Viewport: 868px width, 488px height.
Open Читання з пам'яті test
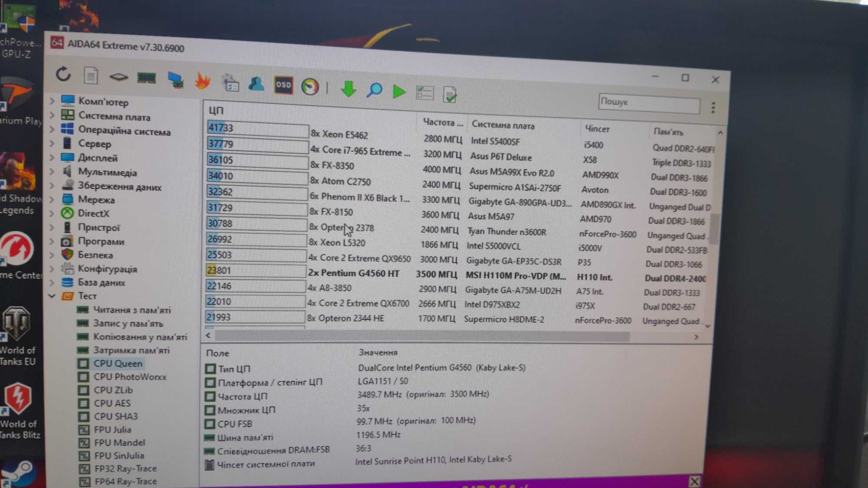[x=132, y=310]
